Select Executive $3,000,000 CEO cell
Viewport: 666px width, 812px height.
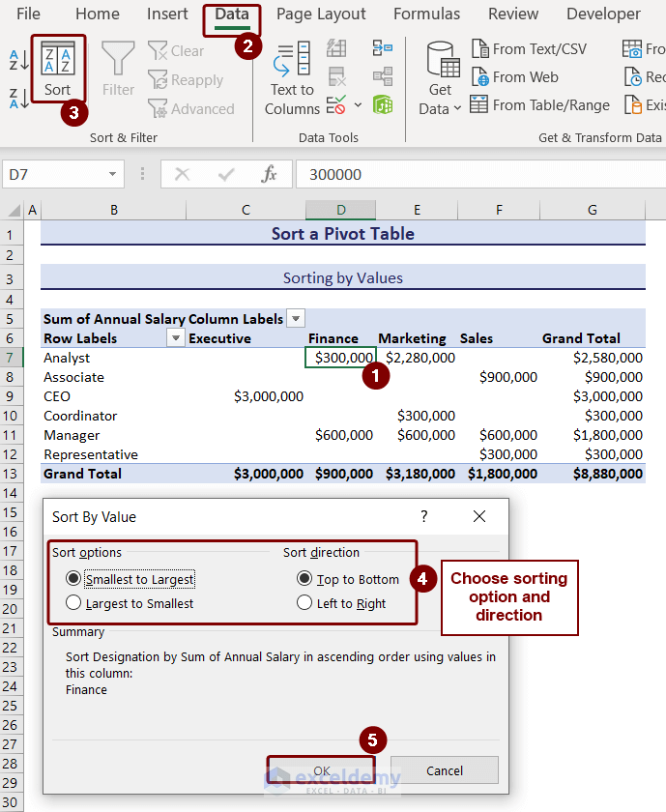click(246, 396)
